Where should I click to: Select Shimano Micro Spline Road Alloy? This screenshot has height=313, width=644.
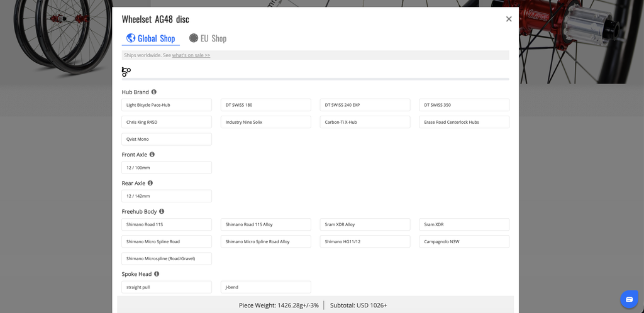(266, 241)
